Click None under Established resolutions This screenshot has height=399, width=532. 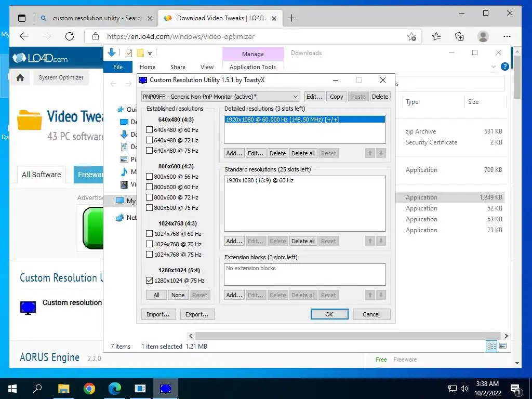click(178, 295)
